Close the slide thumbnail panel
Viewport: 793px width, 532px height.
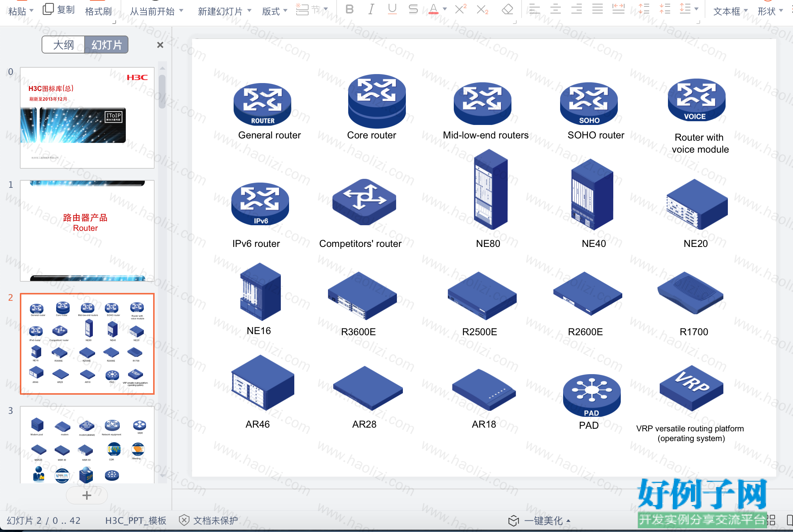point(160,45)
